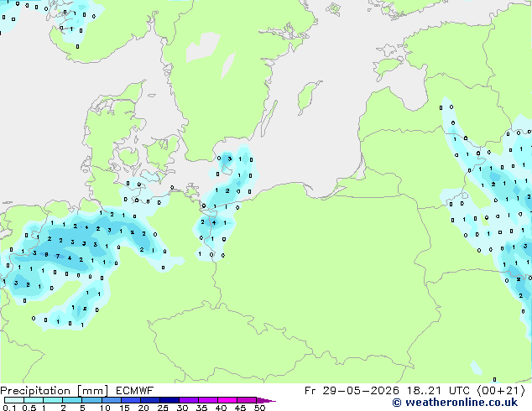Select the 0.1–0.5 mm palest legend swatch
Image resolution: width=532 pixels, height=411 pixels.
click(14, 400)
